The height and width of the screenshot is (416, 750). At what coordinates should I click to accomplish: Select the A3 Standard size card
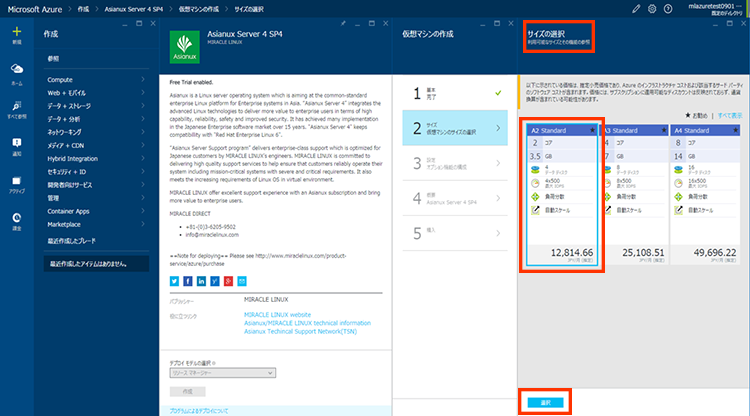click(x=634, y=195)
